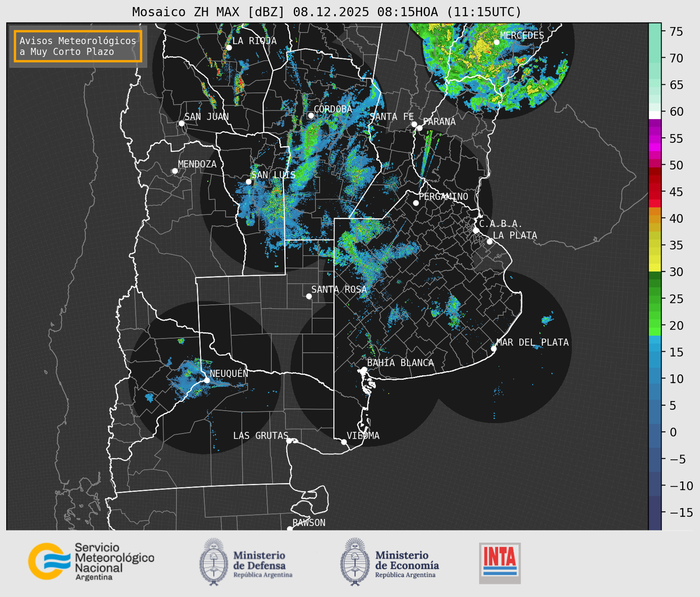Pick the magenta 55 dBZ band on the color scale
The height and width of the screenshot is (597, 700).
tap(655, 139)
